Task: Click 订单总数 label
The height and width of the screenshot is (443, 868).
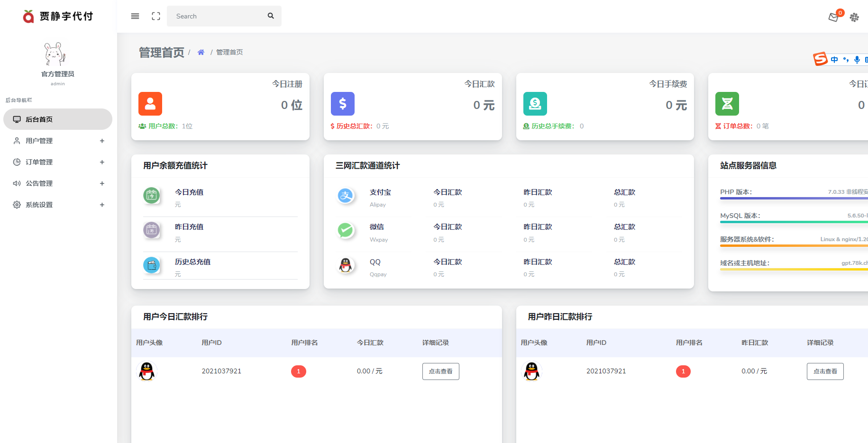Action: (738, 126)
